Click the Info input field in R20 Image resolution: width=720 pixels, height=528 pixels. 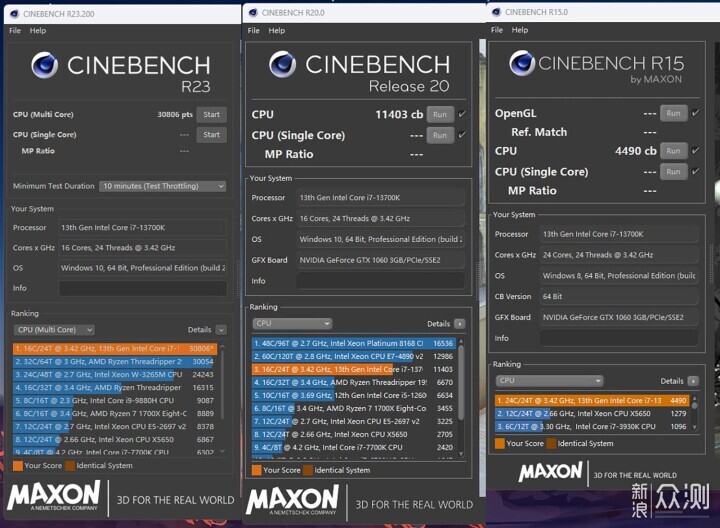(x=382, y=281)
